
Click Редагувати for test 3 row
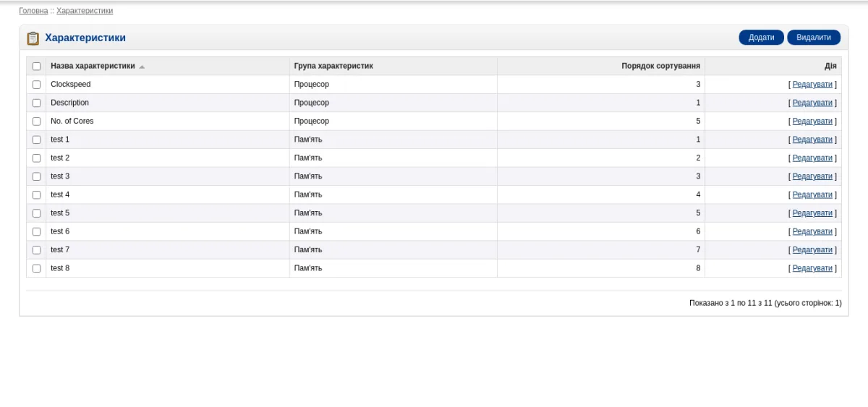(812, 176)
